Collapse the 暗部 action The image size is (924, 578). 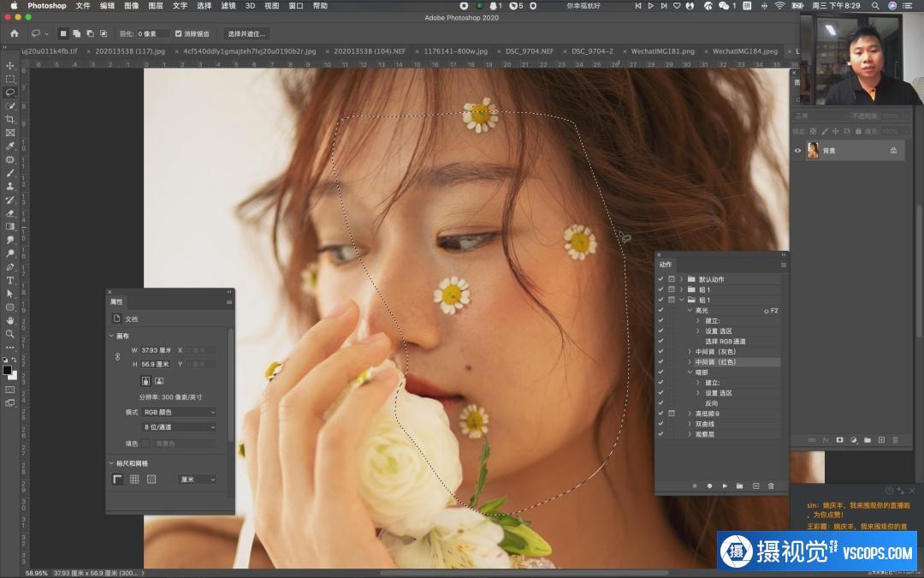690,372
